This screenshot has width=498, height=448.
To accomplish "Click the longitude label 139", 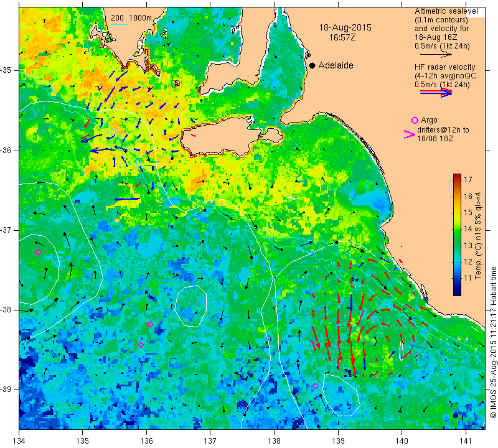I will [338, 441].
